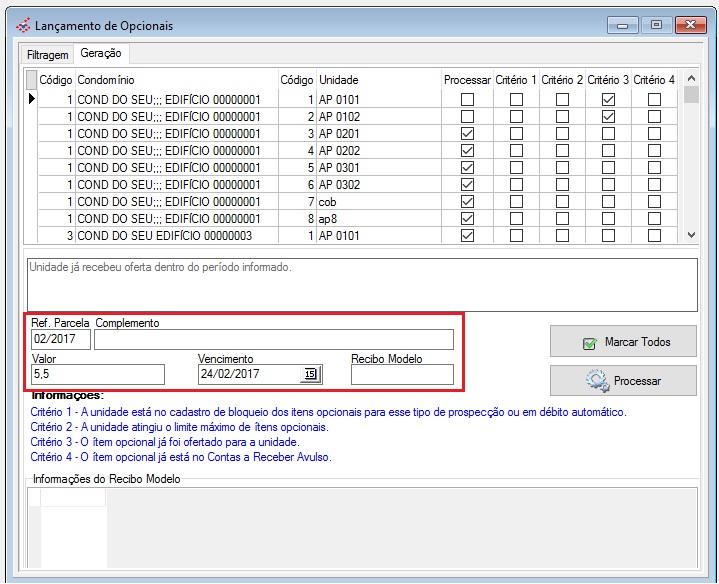Viewport: 719px width, 584px height.
Task: Click the row indicator arrow for AP 0101
Action: click(31, 99)
